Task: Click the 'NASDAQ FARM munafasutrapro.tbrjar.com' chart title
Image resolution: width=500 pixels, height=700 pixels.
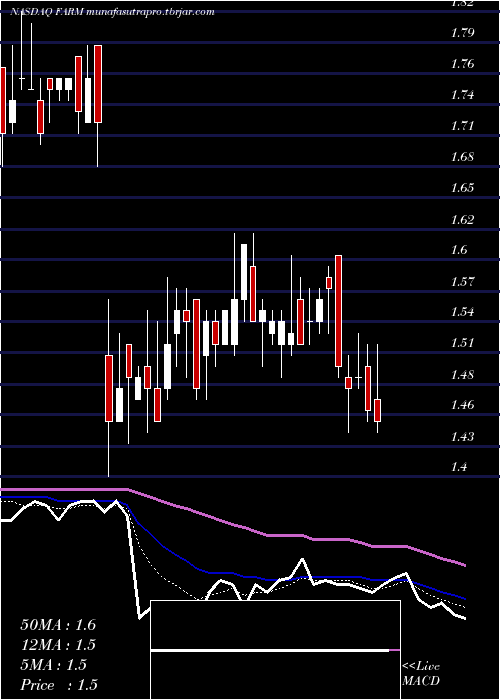Action: point(112,12)
